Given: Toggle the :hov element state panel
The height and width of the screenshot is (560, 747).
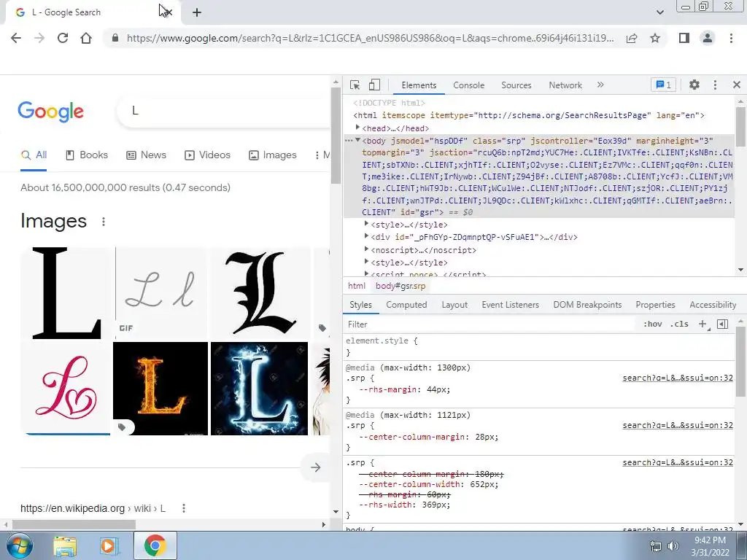Looking at the screenshot, I should click(x=653, y=324).
